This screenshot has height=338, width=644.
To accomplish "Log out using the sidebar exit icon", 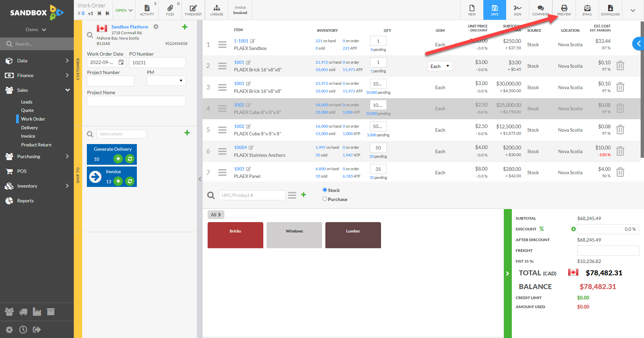I will coord(37,330).
